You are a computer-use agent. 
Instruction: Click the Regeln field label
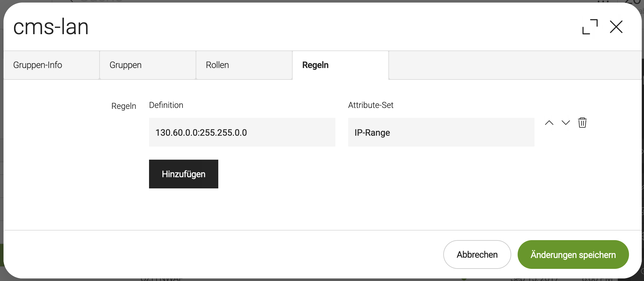point(124,106)
